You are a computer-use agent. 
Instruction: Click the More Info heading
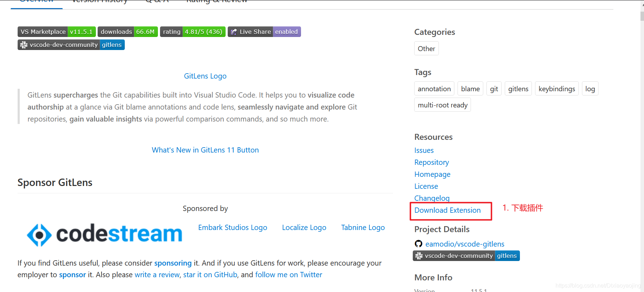[433, 278]
